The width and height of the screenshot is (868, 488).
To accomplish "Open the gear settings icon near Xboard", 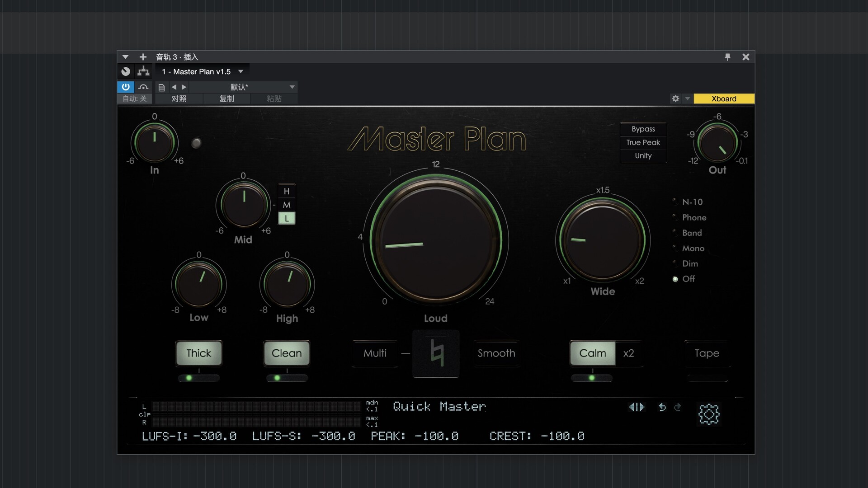I will pyautogui.click(x=675, y=99).
